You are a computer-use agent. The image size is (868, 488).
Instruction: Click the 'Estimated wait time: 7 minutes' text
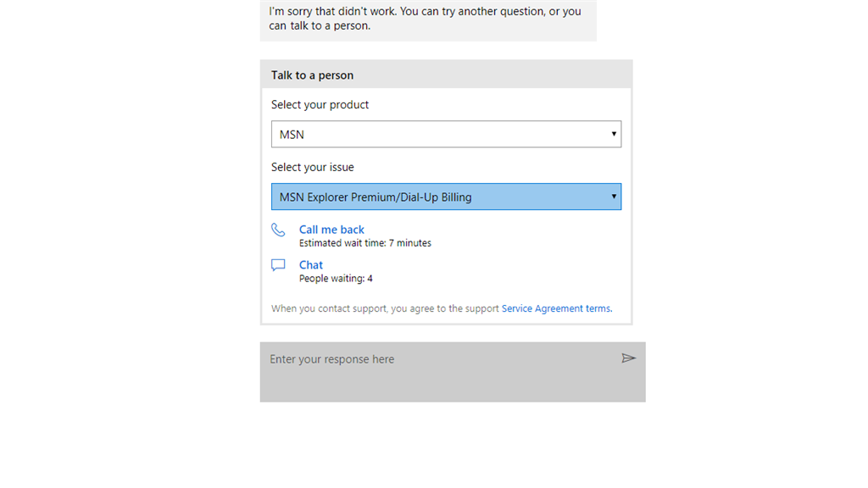(x=365, y=243)
